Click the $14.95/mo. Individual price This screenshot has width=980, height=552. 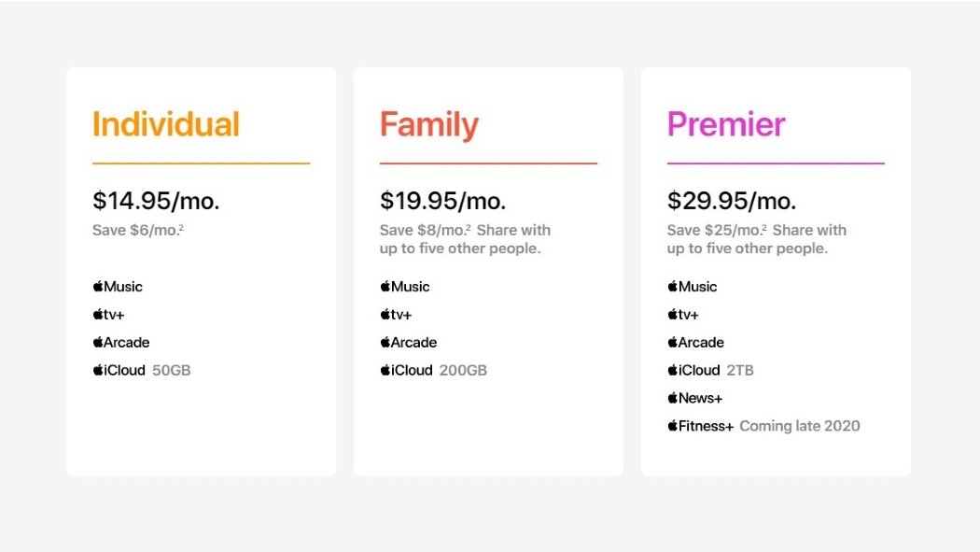(156, 201)
